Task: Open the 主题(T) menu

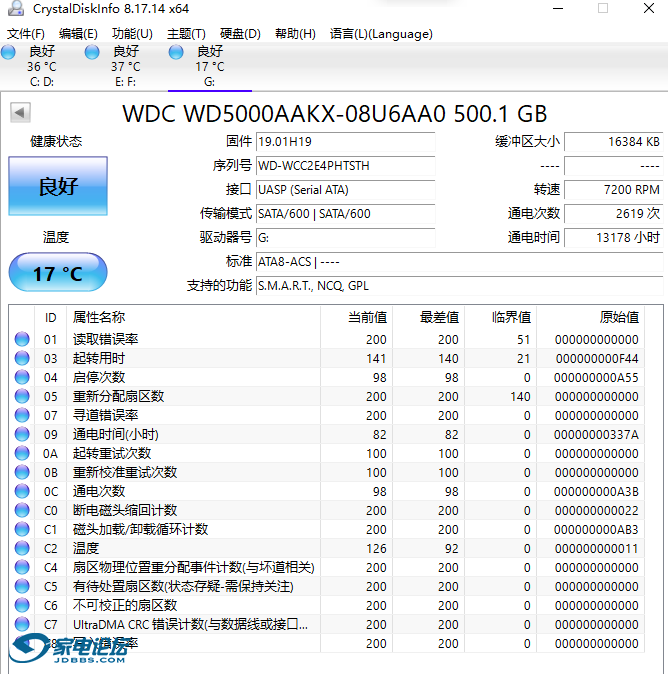Action: coord(187,34)
